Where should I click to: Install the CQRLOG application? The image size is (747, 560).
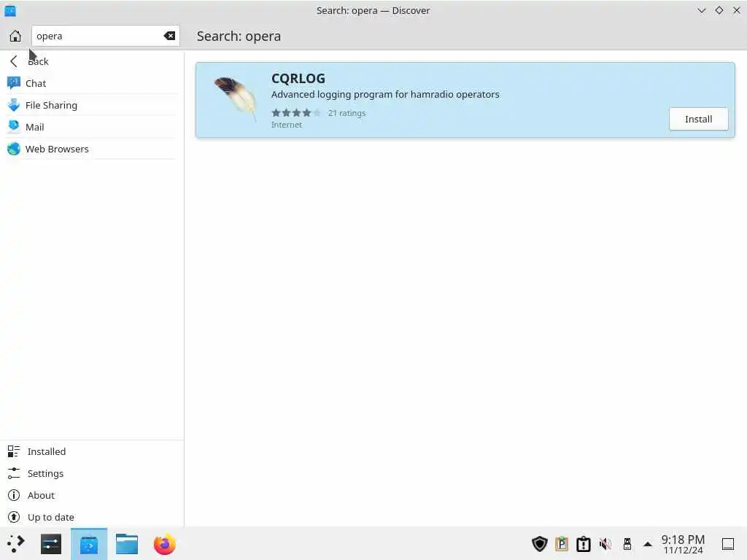698,119
